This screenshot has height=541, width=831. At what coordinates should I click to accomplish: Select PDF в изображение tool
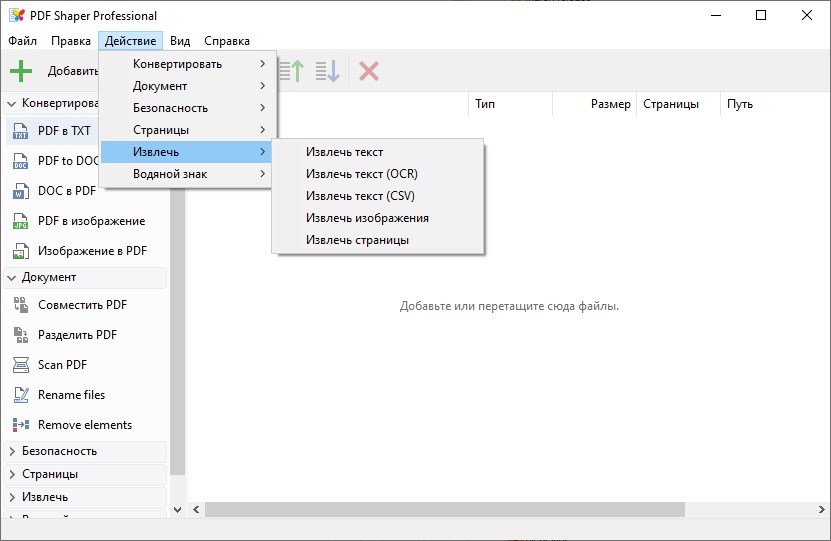(x=91, y=221)
